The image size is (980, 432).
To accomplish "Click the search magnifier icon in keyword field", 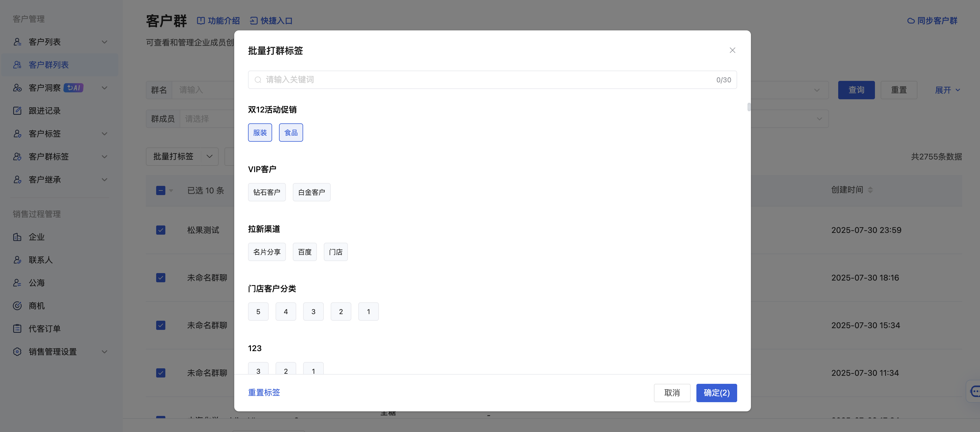I will (258, 80).
